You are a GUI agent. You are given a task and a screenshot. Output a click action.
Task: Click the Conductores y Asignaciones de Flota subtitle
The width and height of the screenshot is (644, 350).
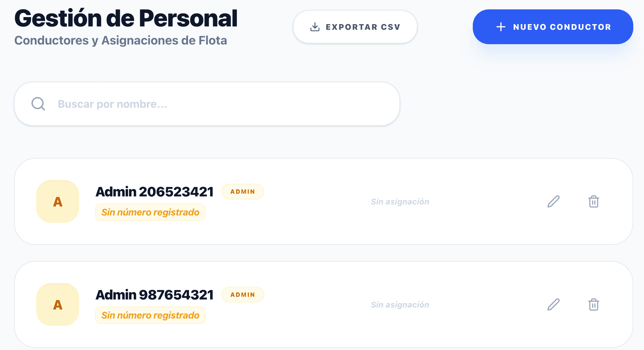click(121, 40)
